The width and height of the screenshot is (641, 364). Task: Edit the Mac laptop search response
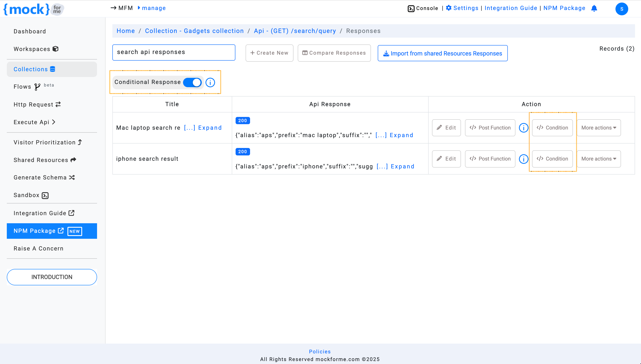click(446, 128)
